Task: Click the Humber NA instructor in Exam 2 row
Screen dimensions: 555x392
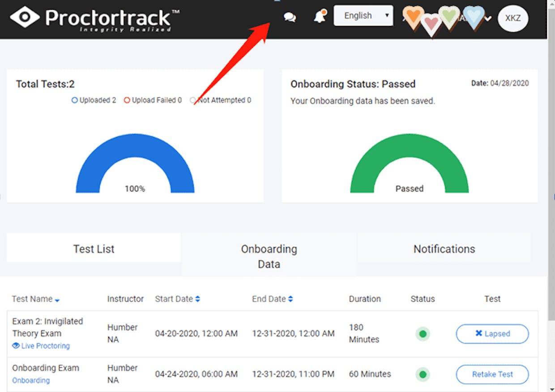Action: (x=122, y=333)
